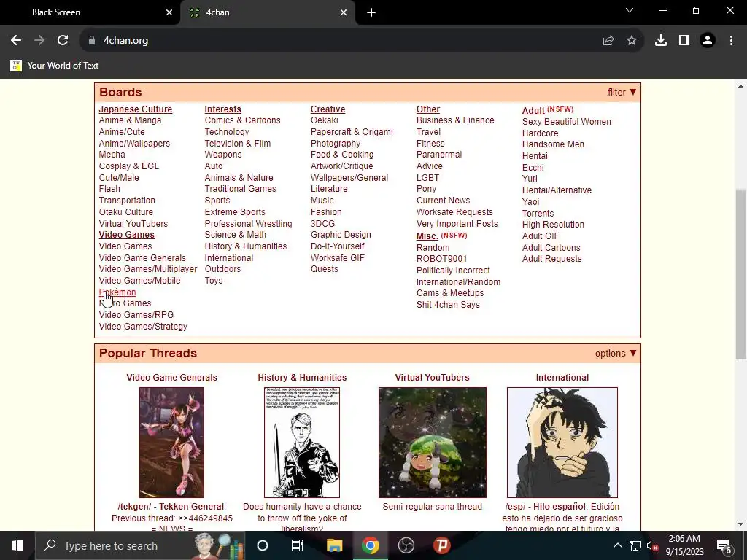This screenshot has height=560, width=747.
Task: Open the Worksafe GIF board
Action: point(337,258)
